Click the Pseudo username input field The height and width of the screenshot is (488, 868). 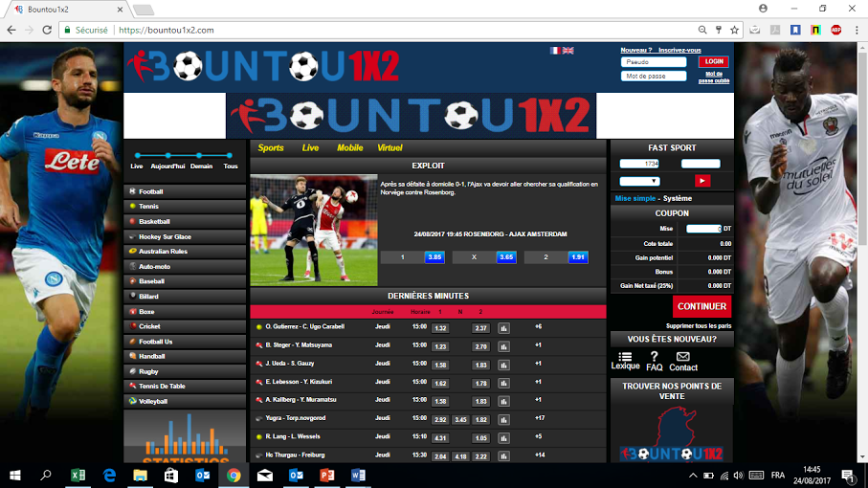[x=654, y=62]
